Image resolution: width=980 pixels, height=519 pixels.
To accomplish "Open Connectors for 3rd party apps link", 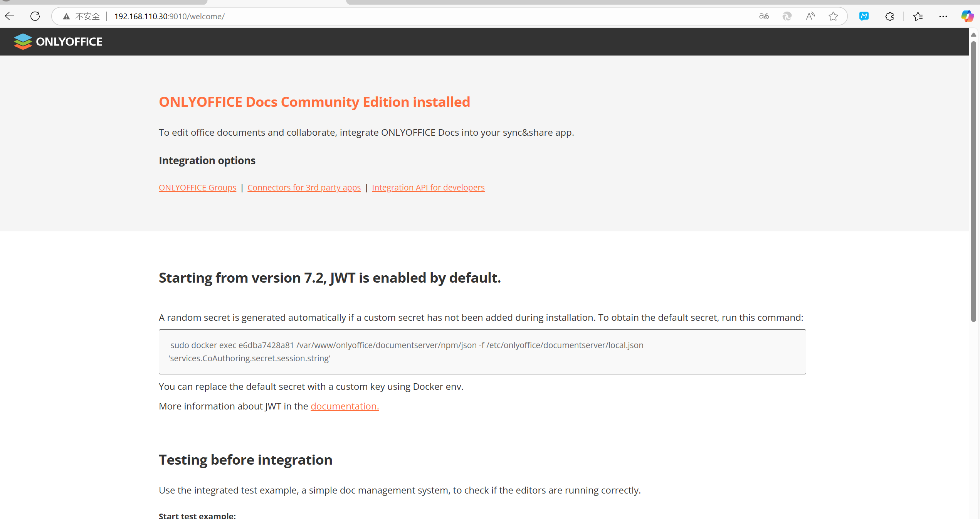I will (x=304, y=187).
